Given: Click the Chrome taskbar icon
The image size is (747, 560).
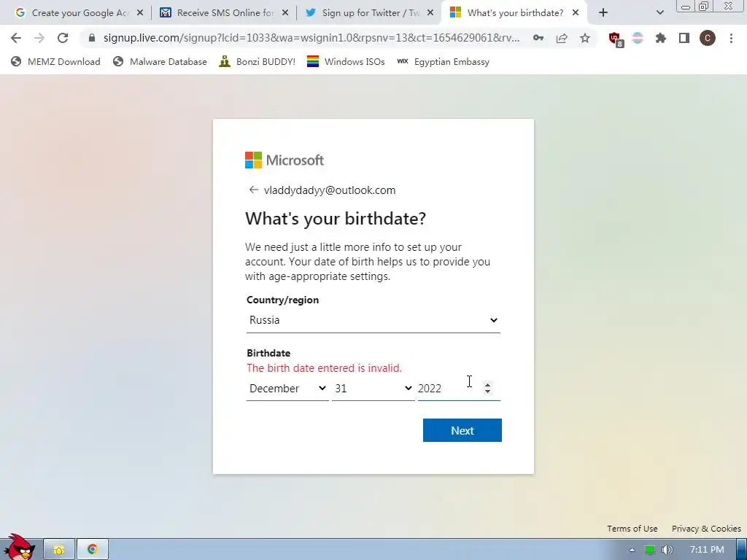Looking at the screenshot, I should [93, 550].
